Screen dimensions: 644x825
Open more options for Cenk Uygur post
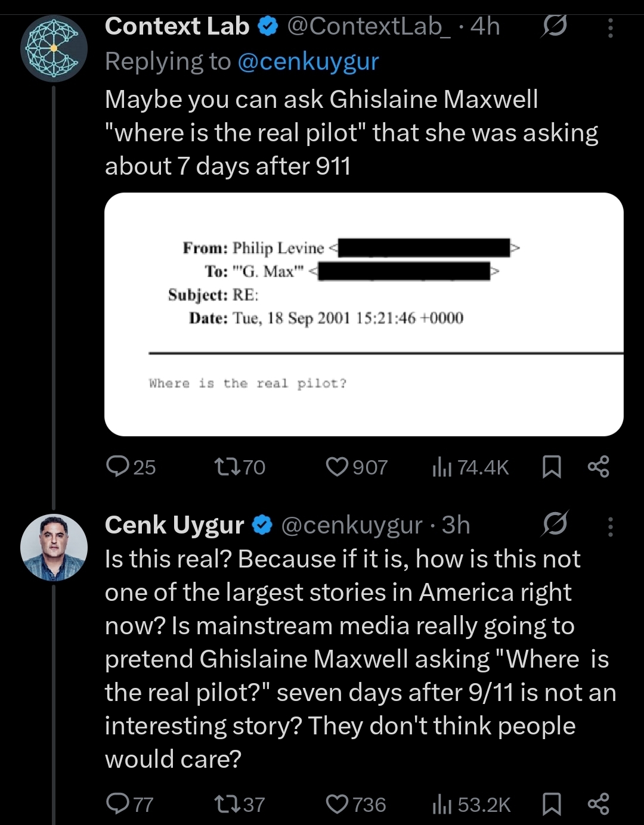click(x=610, y=526)
